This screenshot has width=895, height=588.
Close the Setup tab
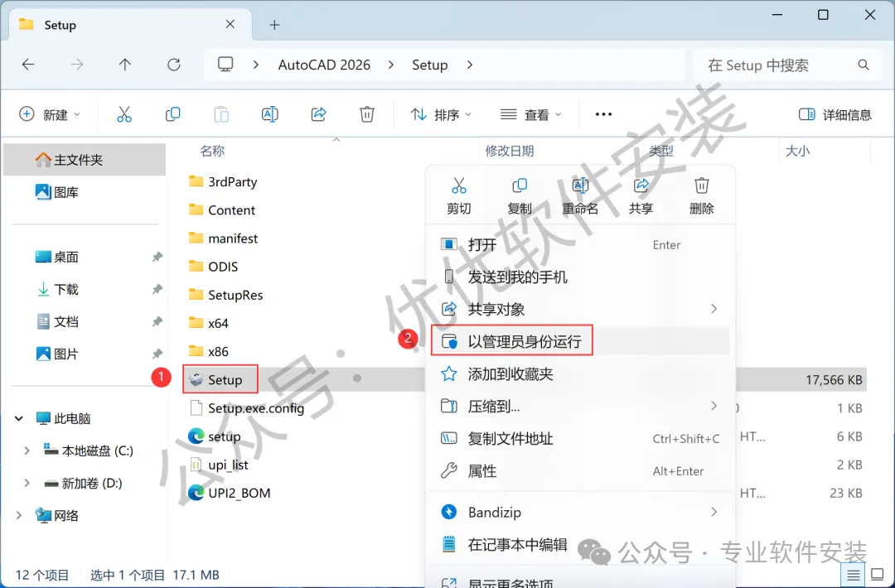pyautogui.click(x=230, y=25)
